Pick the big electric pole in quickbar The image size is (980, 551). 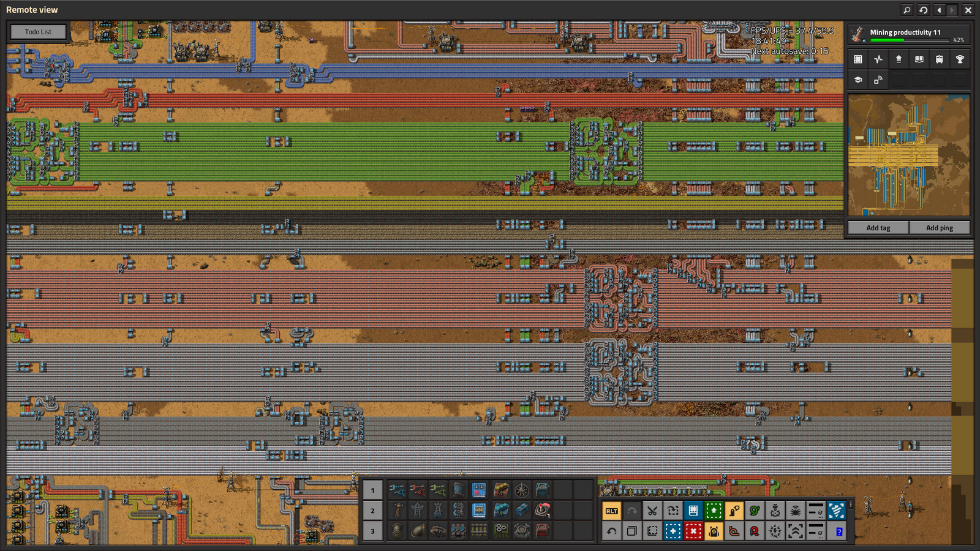(417, 511)
